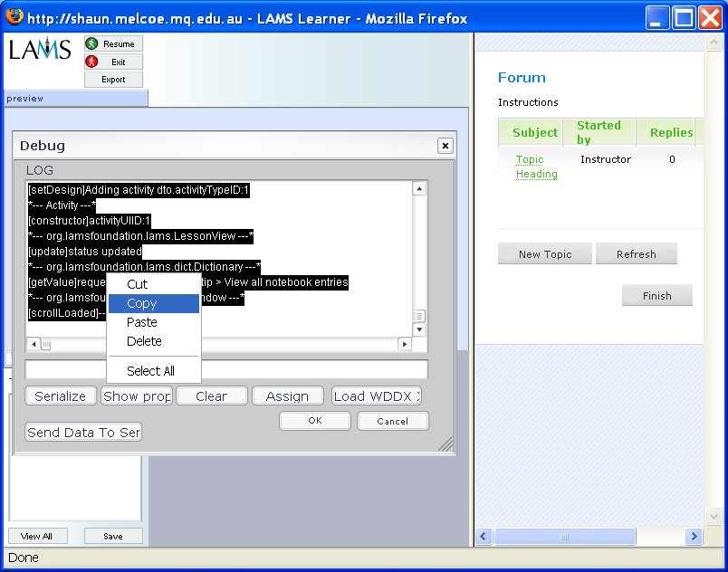Image resolution: width=728 pixels, height=572 pixels.
Task: Close the Debug dialog with X icon
Action: [x=445, y=146]
